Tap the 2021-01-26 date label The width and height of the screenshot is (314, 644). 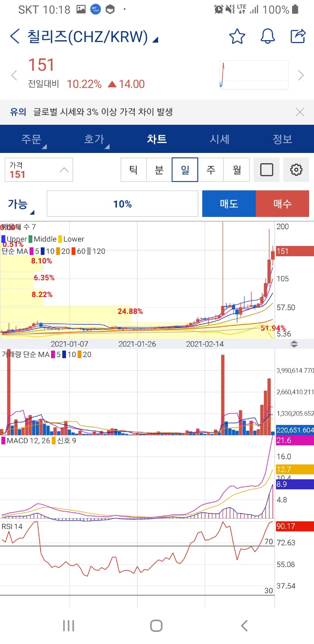137,344
